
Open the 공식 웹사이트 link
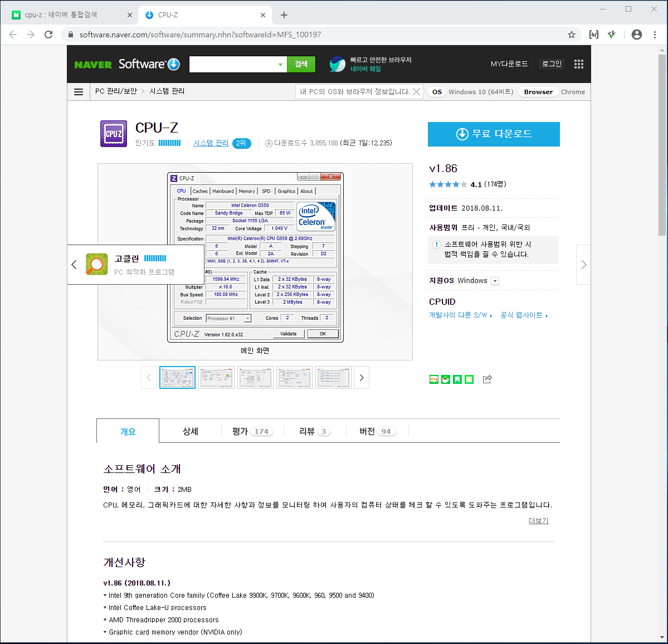pyautogui.click(x=524, y=315)
